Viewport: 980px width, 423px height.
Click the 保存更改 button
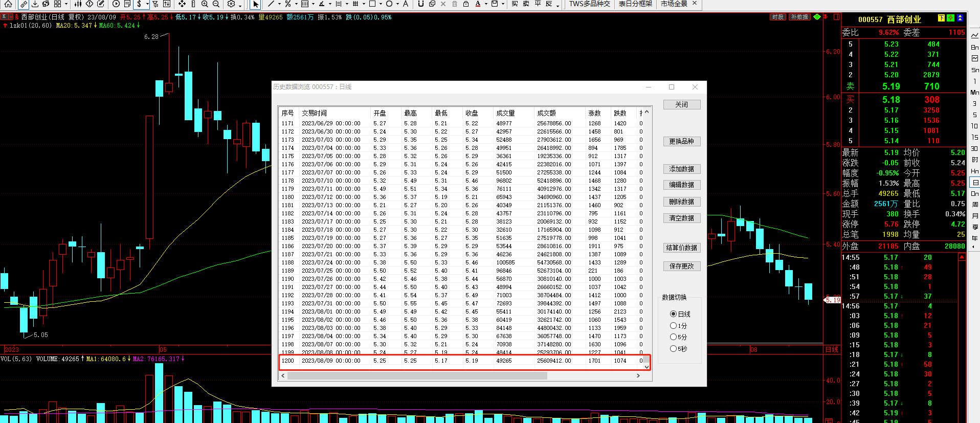point(681,266)
